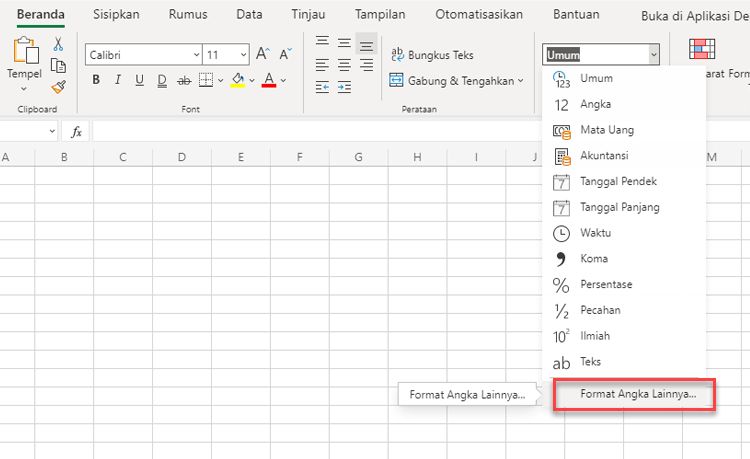Select Tanggal Pendek format
This screenshot has height=459, width=750.
click(x=624, y=182)
